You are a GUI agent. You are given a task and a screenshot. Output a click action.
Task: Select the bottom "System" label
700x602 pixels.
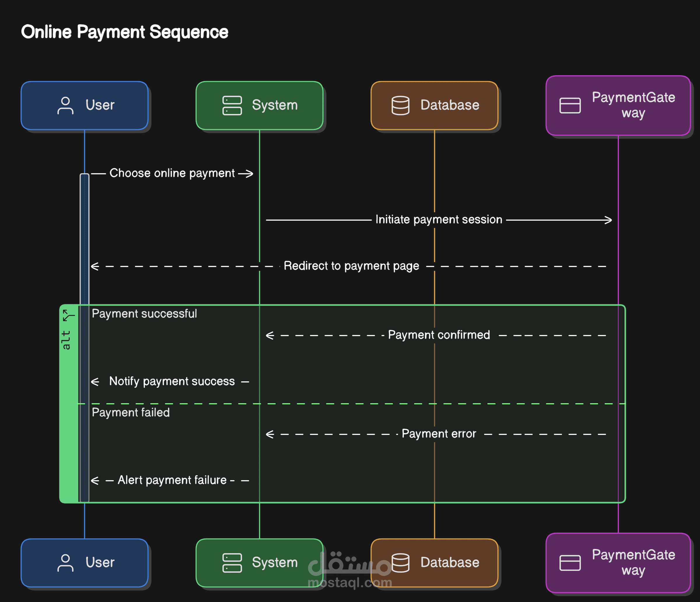(275, 562)
